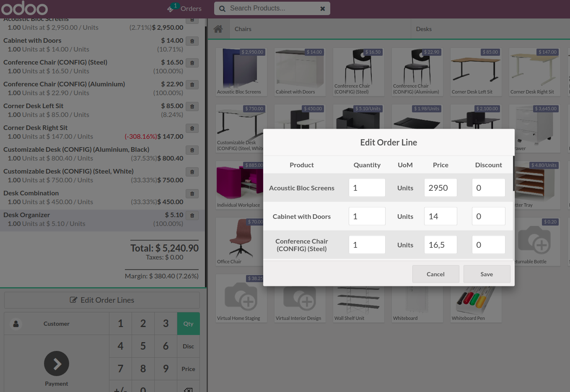Image resolution: width=570 pixels, height=392 pixels.
Task: Open the home product category
Action: (218, 29)
